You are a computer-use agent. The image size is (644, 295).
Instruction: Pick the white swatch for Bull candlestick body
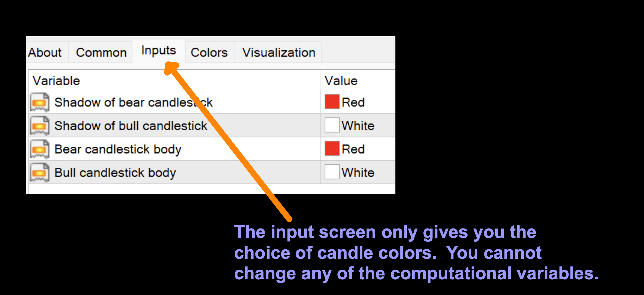click(x=332, y=172)
